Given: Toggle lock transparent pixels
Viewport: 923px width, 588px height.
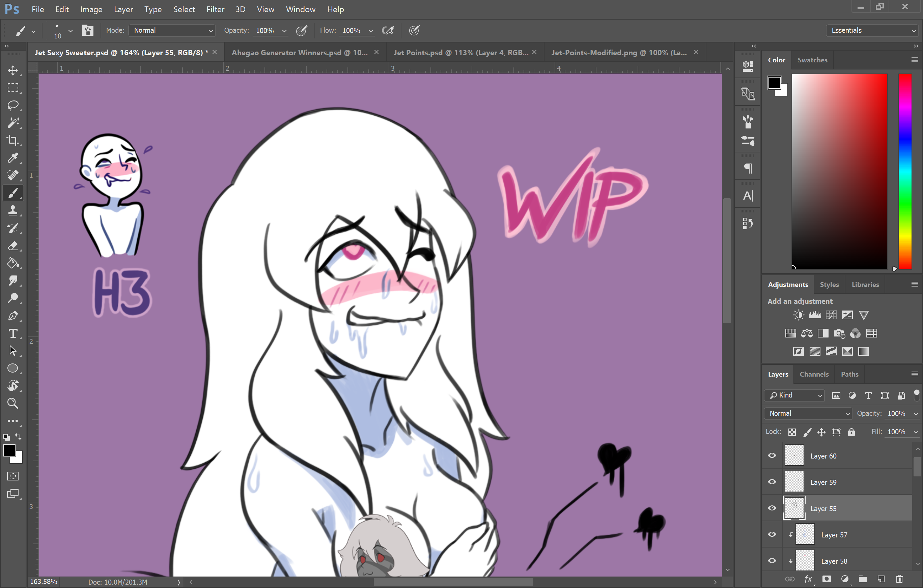Looking at the screenshot, I should [792, 432].
